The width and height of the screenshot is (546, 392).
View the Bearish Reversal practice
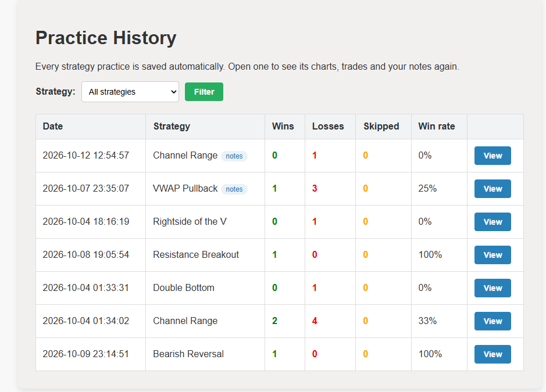click(493, 354)
